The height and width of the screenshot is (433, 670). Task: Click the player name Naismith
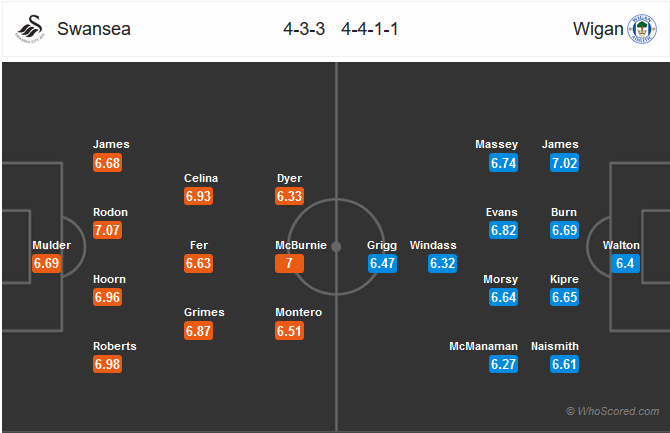click(x=555, y=346)
